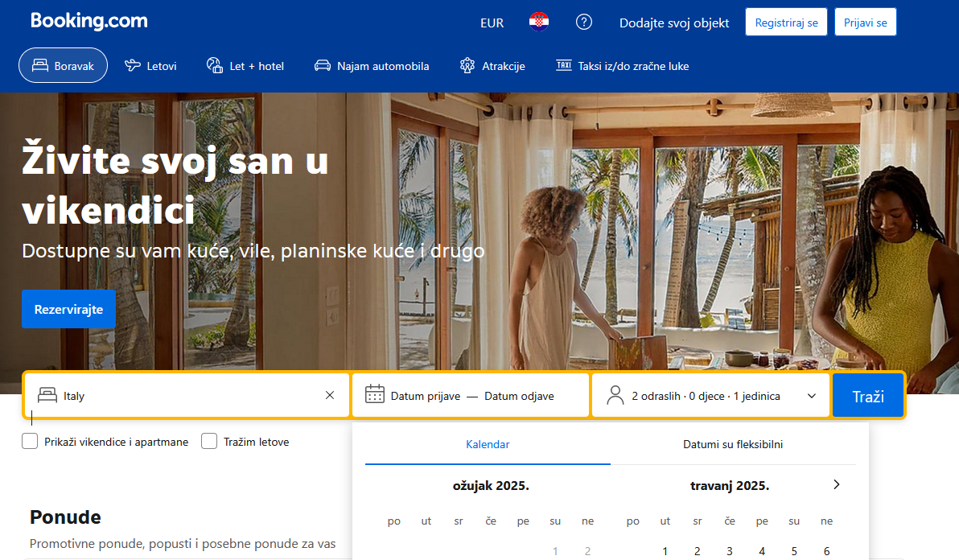Select 6 travanj in the calendar

click(x=826, y=551)
